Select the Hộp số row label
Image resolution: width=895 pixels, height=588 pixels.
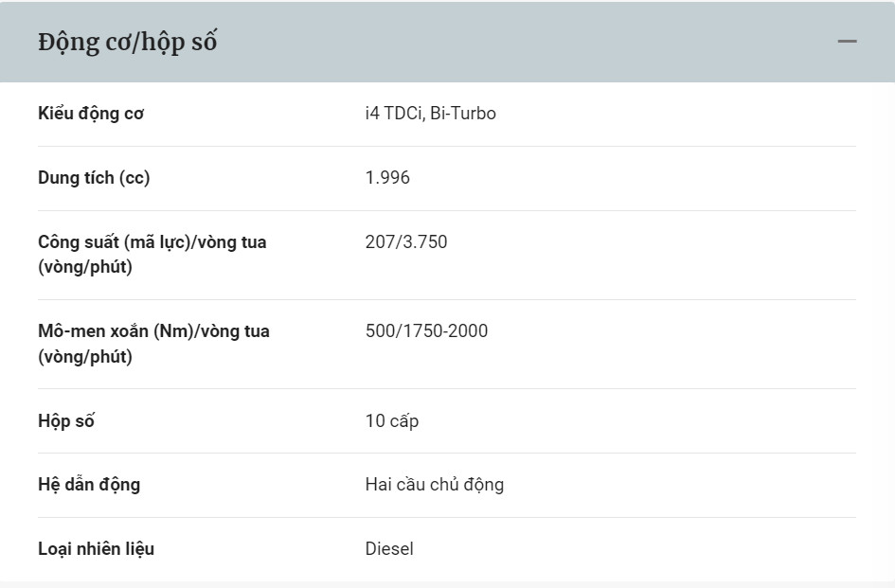[66, 421]
